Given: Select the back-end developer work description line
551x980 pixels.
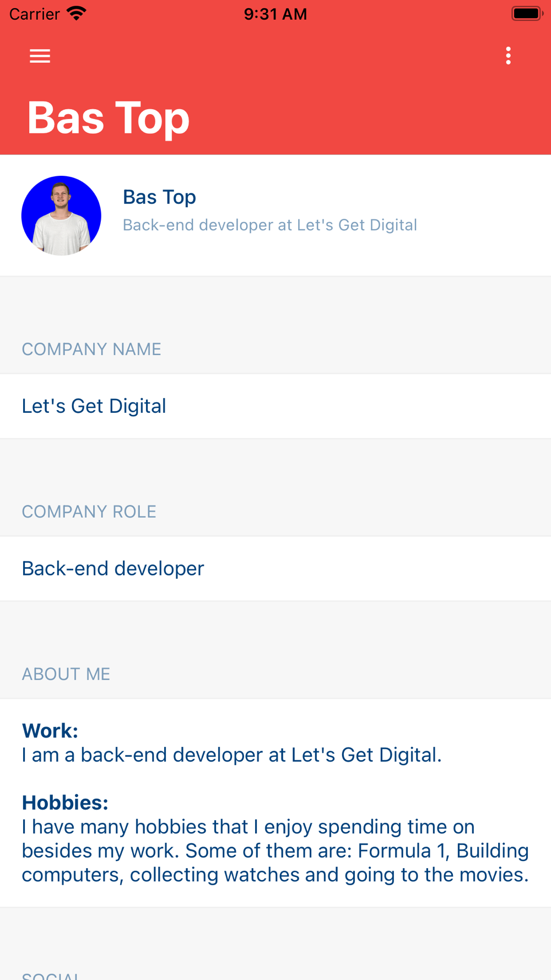Looking at the screenshot, I should pyautogui.click(x=232, y=755).
